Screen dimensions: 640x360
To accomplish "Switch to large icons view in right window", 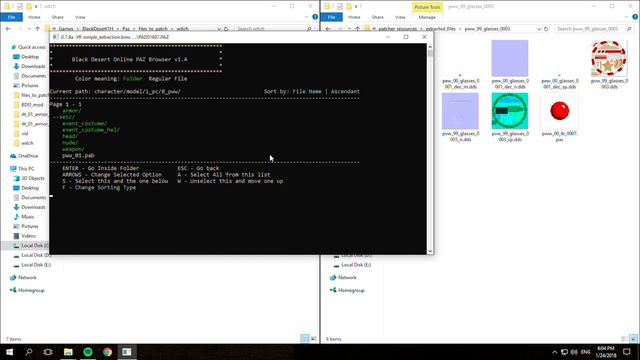I will (633, 338).
